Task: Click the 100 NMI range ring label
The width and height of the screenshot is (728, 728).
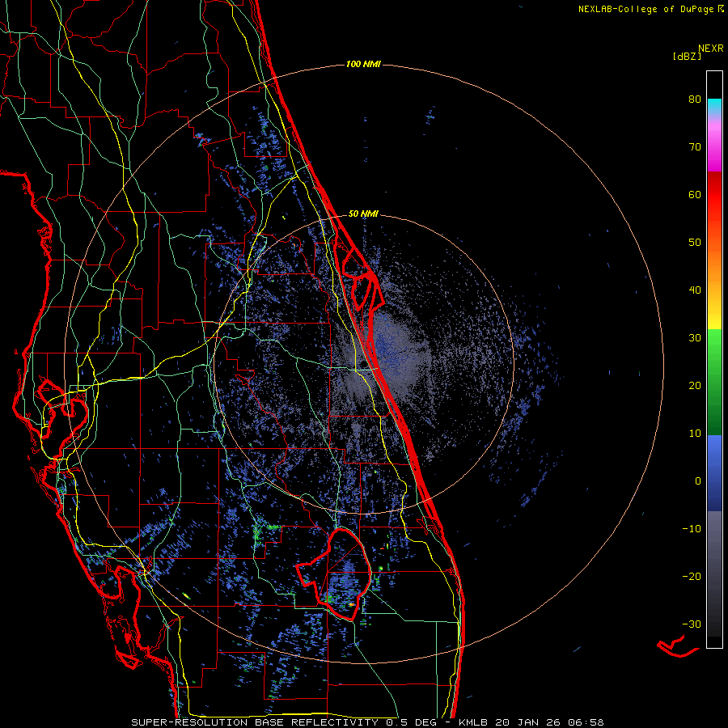Action: (x=363, y=64)
